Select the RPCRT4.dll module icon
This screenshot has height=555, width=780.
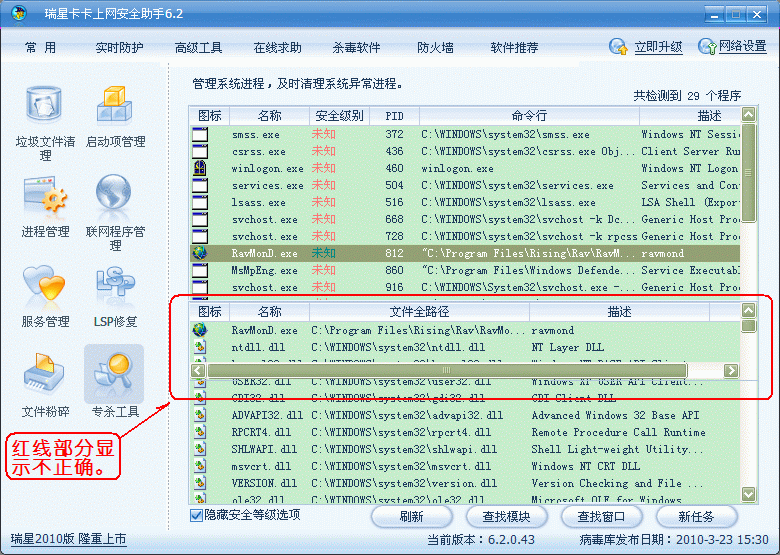[200, 432]
